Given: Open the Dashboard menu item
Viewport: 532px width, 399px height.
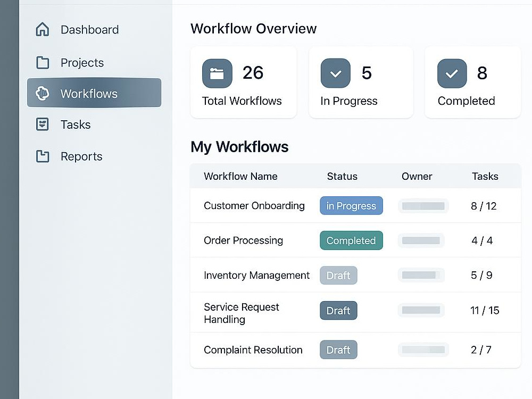Looking at the screenshot, I should (89, 29).
